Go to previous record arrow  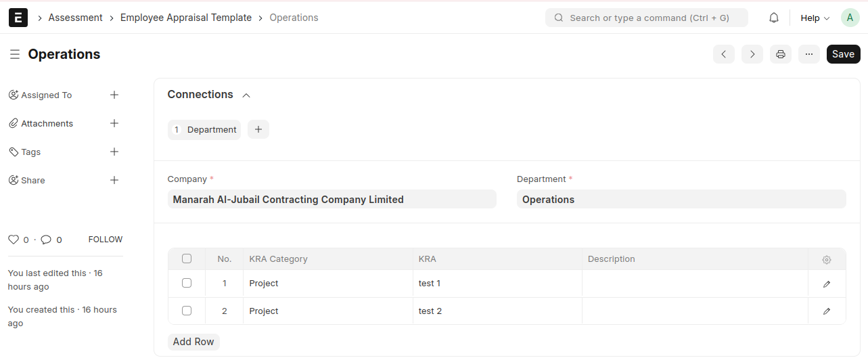click(x=724, y=54)
